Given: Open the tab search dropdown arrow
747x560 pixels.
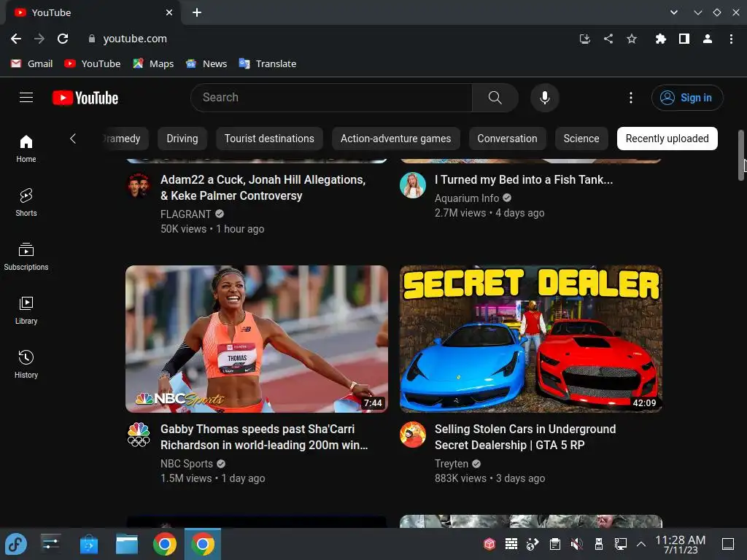Looking at the screenshot, I should 673,12.
